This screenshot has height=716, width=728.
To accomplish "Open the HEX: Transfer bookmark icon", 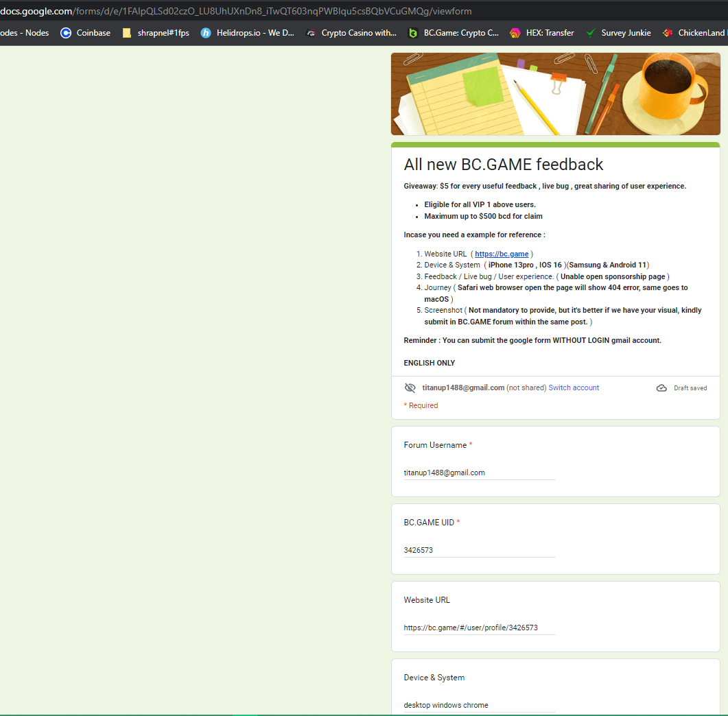I will pyautogui.click(x=515, y=33).
